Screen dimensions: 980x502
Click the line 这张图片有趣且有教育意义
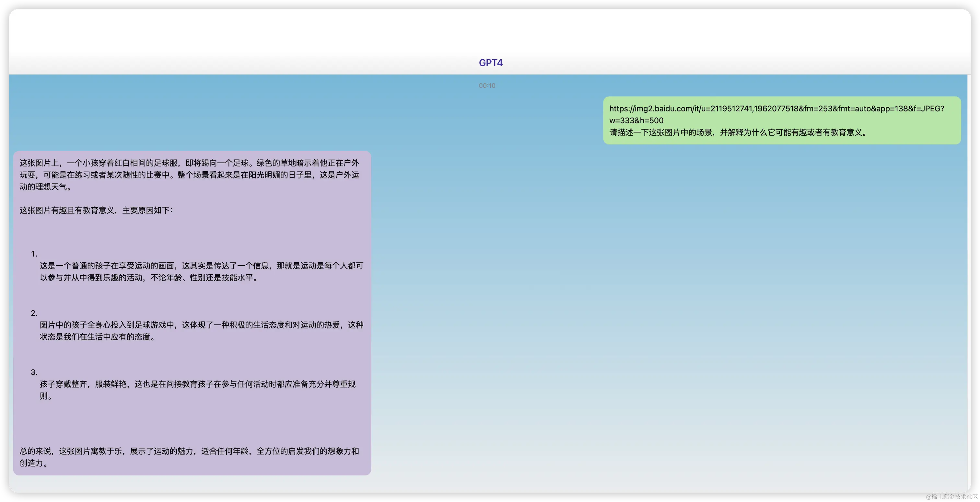(x=96, y=210)
